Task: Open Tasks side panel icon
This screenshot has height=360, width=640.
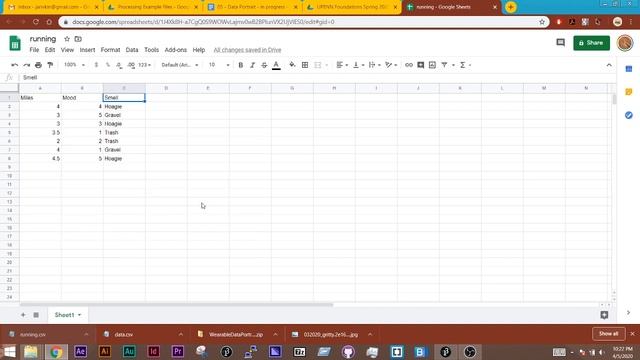Action: tap(629, 116)
